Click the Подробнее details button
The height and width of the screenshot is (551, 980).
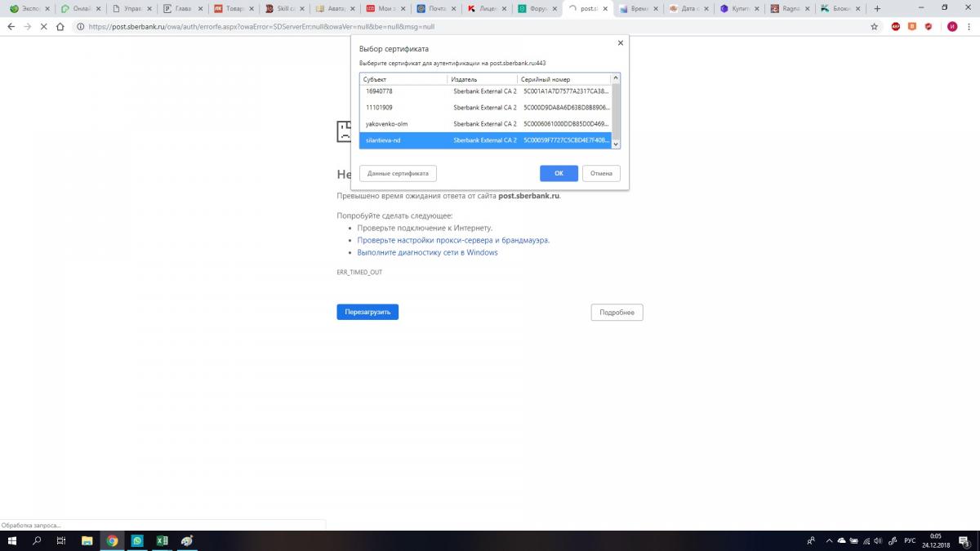pos(617,313)
